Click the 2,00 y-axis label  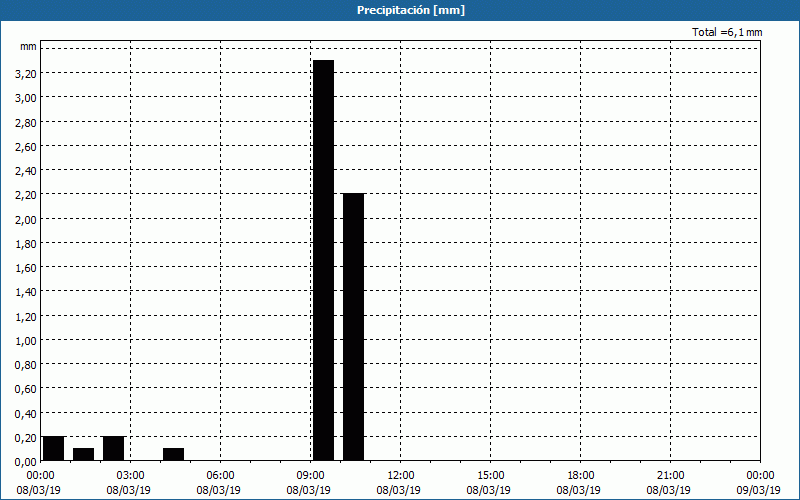(26, 219)
